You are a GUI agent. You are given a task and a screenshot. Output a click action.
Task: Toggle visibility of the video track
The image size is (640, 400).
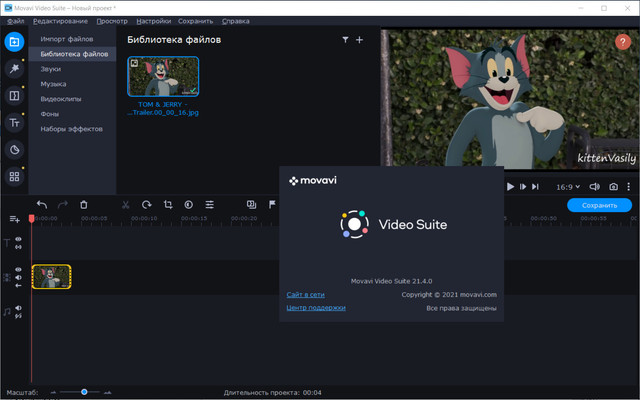tap(18, 271)
